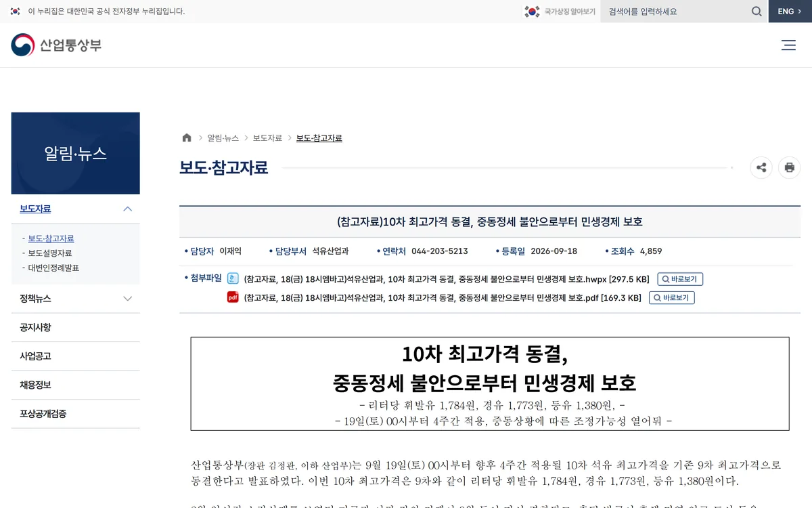
Task: Download the pdf attachment file link
Action: click(x=443, y=297)
